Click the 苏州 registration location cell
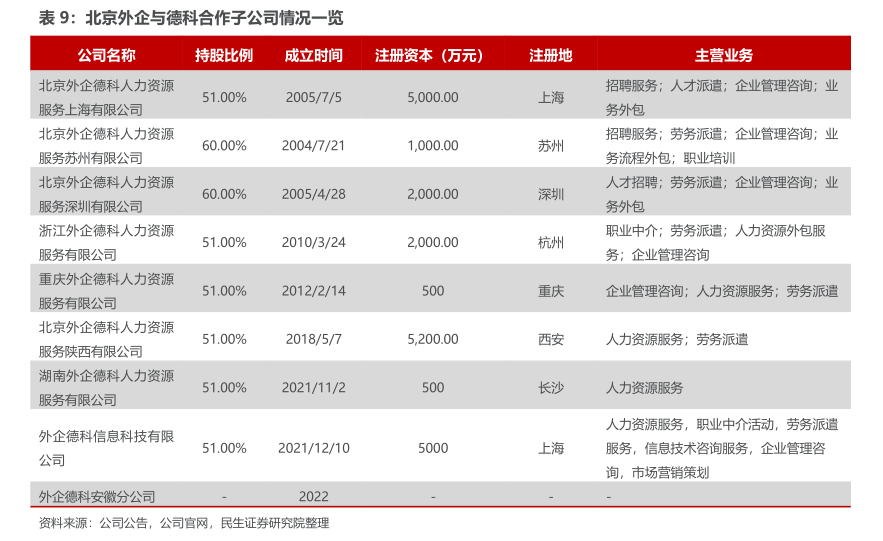The height and width of the screenshot is (541, 883). [550, 145]
